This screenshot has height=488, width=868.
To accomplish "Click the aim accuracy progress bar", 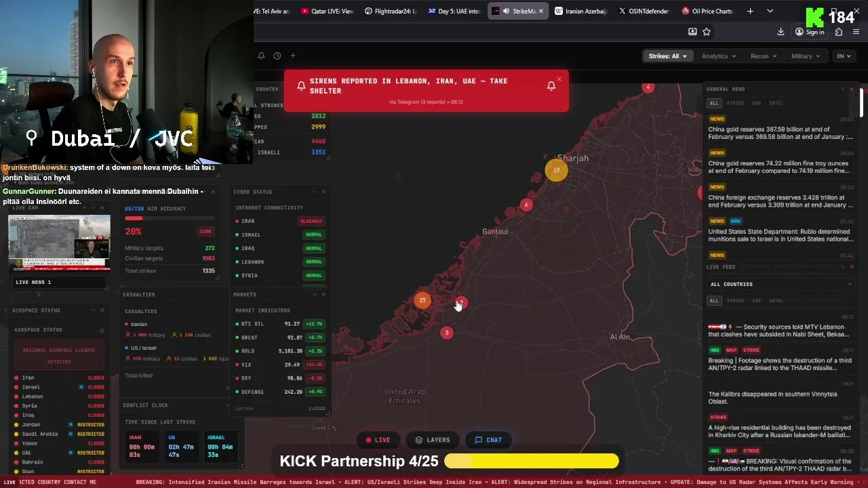I will 170,218.
